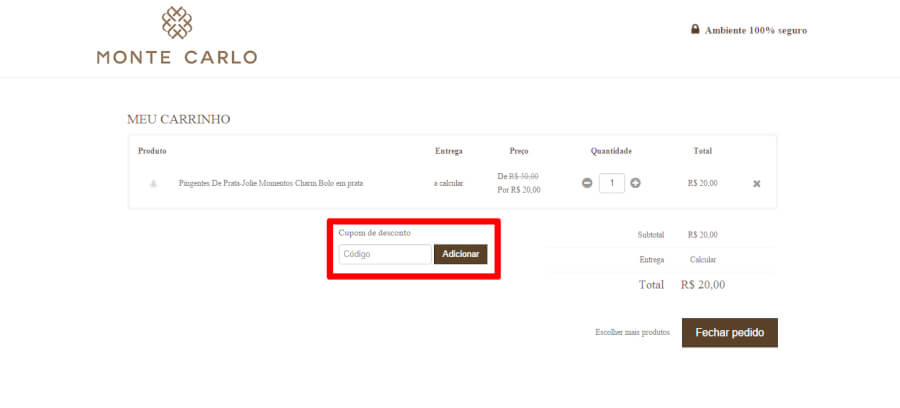Click the Preço column header
Viewport: 900px width, 408px height.
(x=518, y=151)
